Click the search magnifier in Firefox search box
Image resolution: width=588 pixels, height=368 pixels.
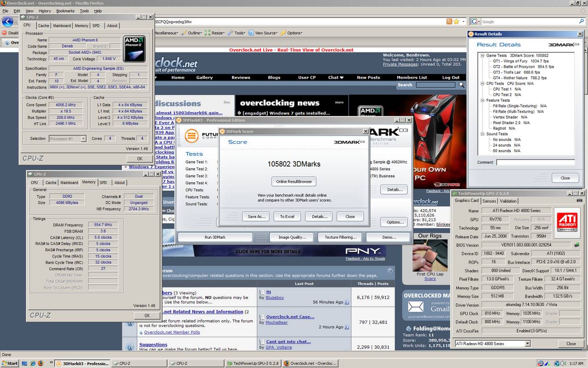(582, 22)
